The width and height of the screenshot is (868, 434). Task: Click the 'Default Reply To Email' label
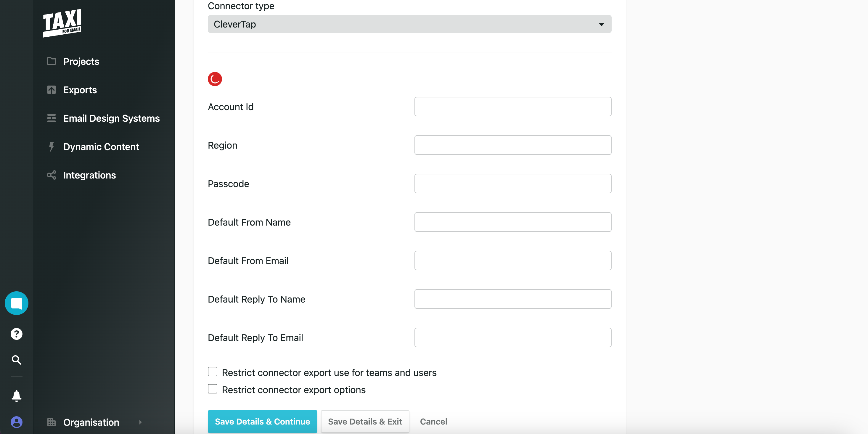click(255, 337)
